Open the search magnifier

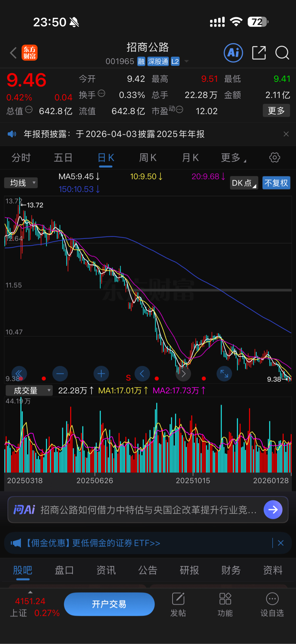[x=282, y=52]
